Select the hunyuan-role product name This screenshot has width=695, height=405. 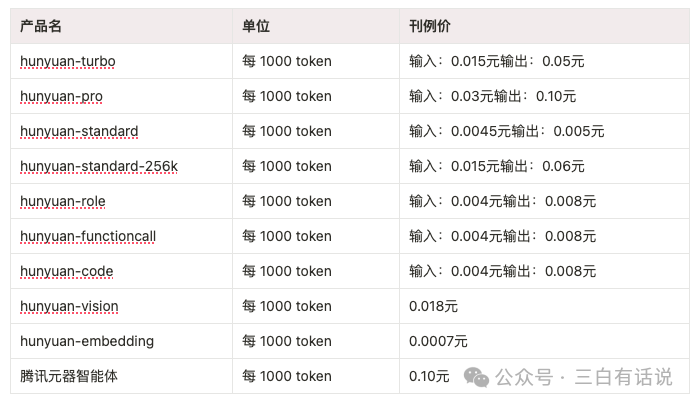pos(62,201)
